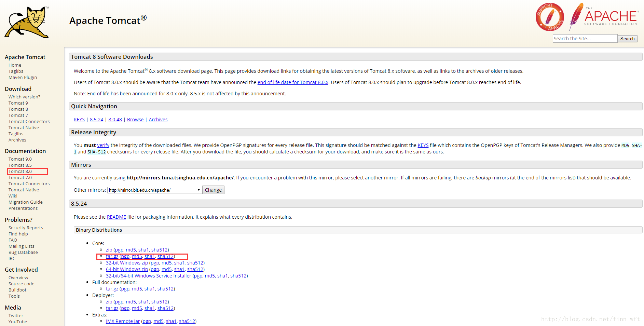Open sha512 checksum for Core tar.gz
This screenshot has width=644, height=326.
coord(165,256)
